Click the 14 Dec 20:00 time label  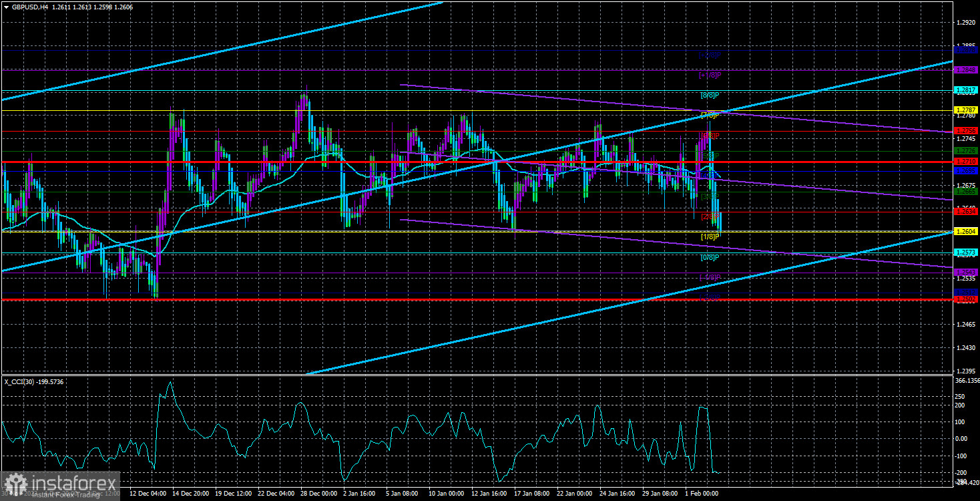click(x=192, y=494)
